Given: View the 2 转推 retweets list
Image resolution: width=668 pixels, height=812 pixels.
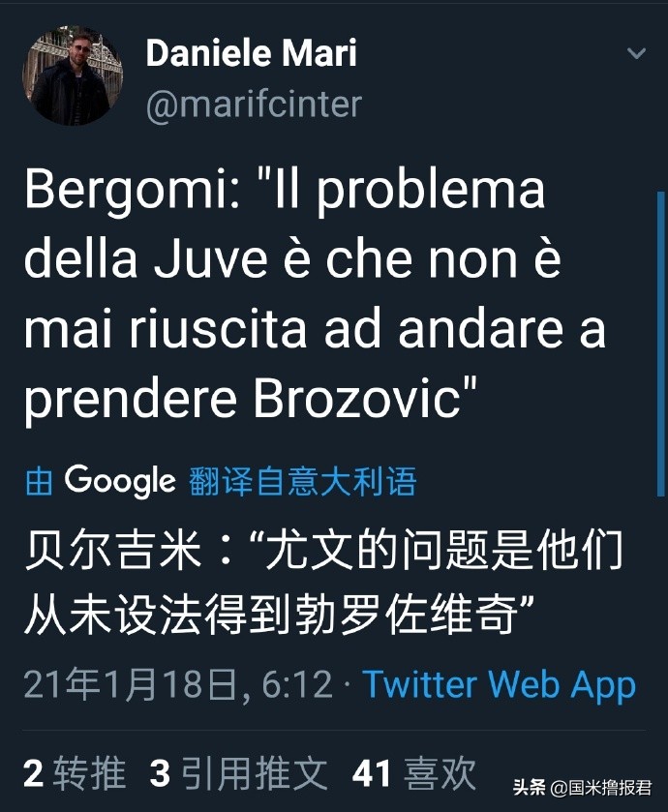Looking at the screenshot, I should [76, 773].
